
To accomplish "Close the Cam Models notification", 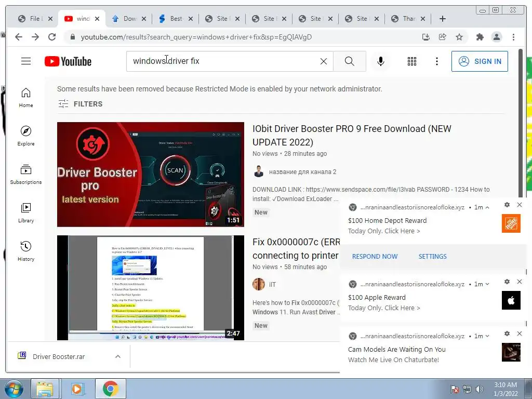I will click(520, 334).
